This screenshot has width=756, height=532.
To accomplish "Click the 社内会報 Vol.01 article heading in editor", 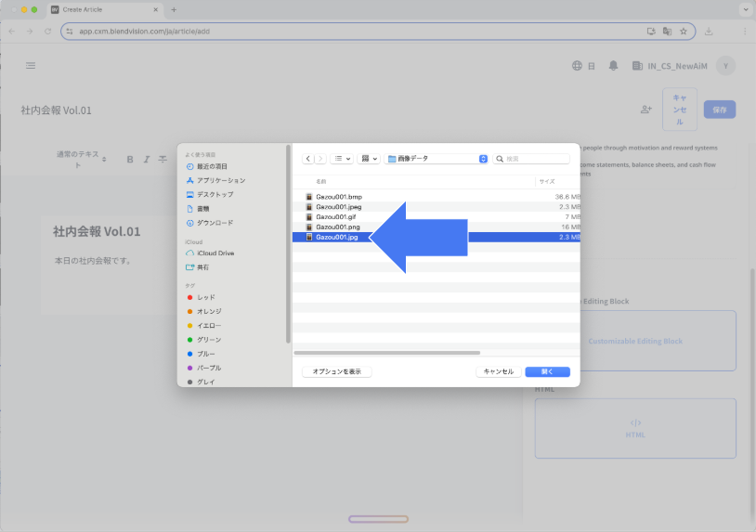I will (97, 231).
